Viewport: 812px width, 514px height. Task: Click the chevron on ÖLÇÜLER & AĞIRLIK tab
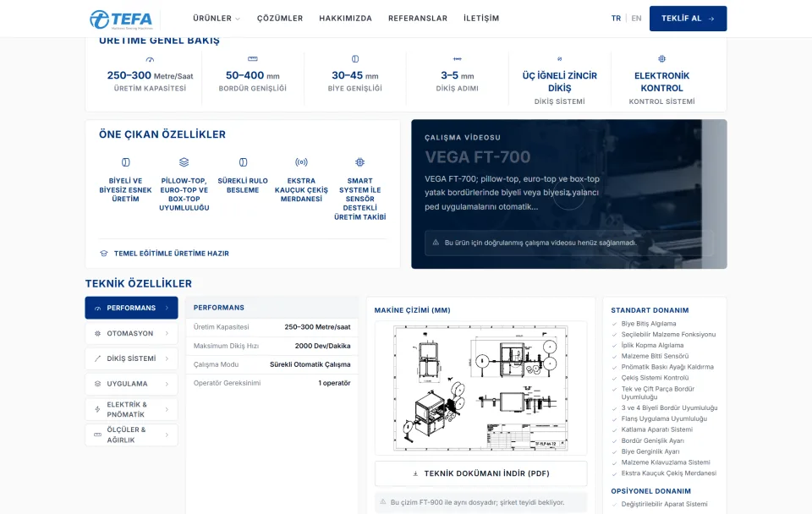[x=167, y=435]
